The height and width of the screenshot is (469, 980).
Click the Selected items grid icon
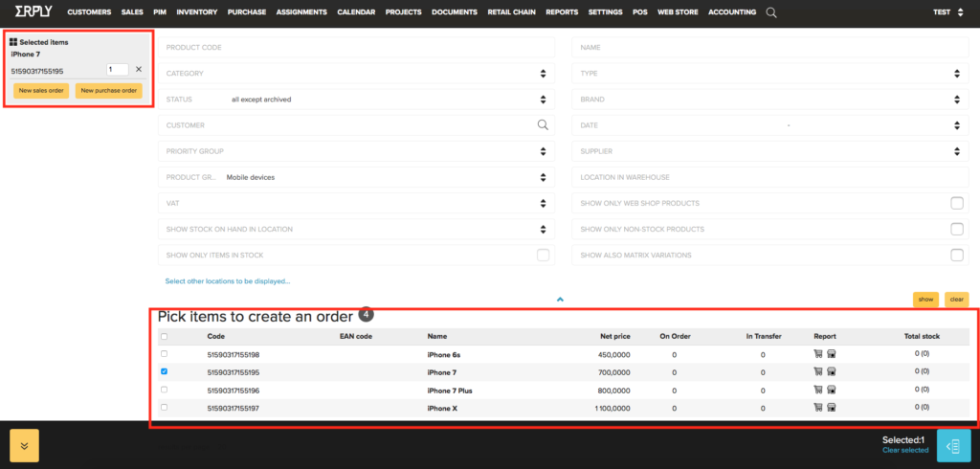[13, 42]
